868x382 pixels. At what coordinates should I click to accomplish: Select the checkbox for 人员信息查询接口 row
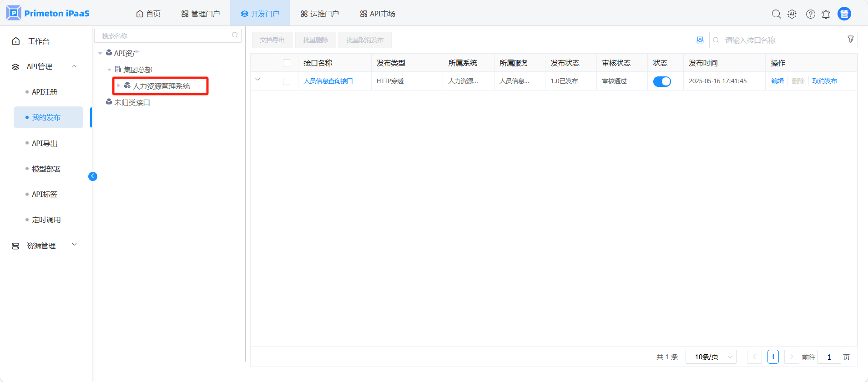[x=287, y=81]
